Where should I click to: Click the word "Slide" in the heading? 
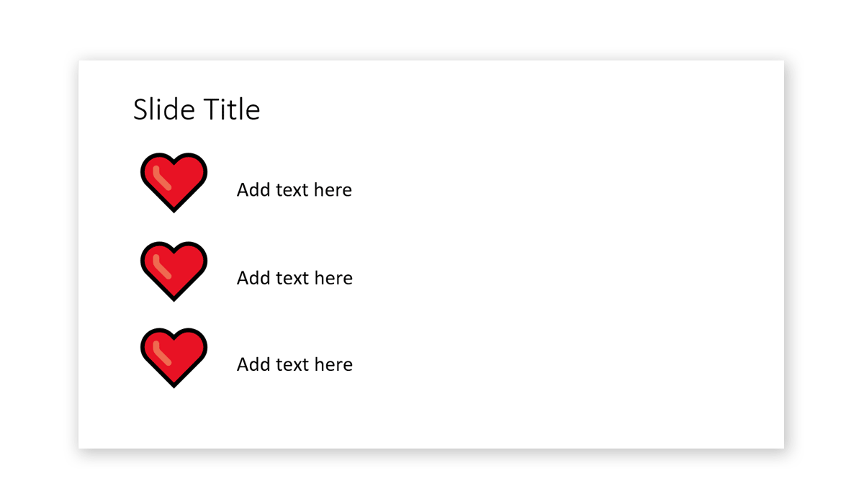(164, 109)
